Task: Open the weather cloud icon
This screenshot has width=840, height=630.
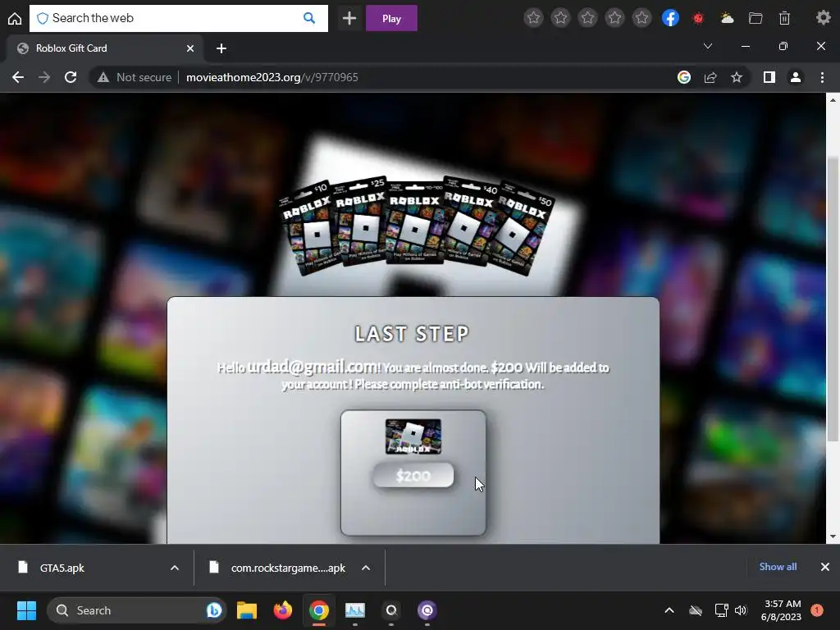Action: pyautogui.click(x=727, y=18)
